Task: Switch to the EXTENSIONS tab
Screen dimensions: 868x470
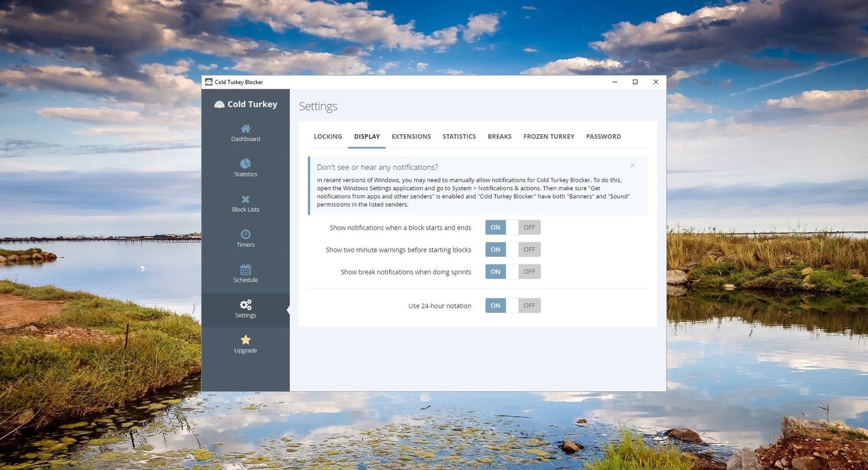Action: pyautogui.click(x=411, y=137)
